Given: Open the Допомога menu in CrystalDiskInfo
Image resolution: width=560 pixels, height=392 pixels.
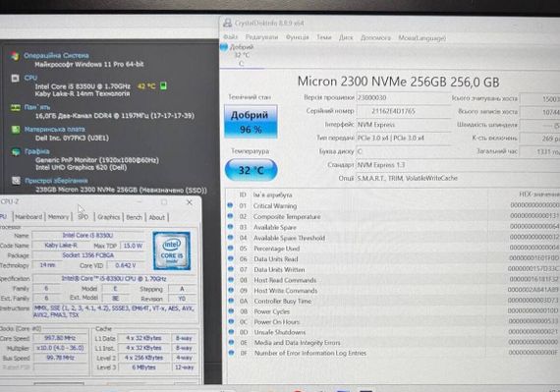Looking at the screenshot, I should [x=375, y=37].
